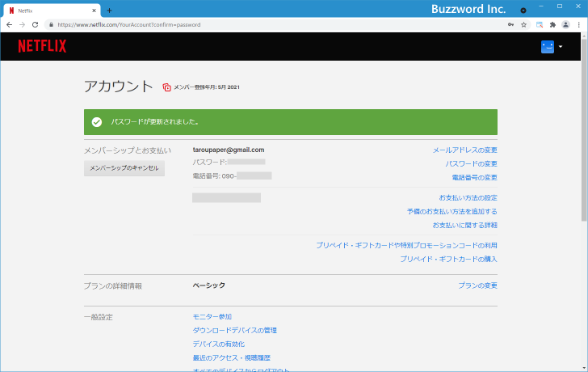Click the round dark icon in title bar

pyautogui.click(x=523, y=11)
